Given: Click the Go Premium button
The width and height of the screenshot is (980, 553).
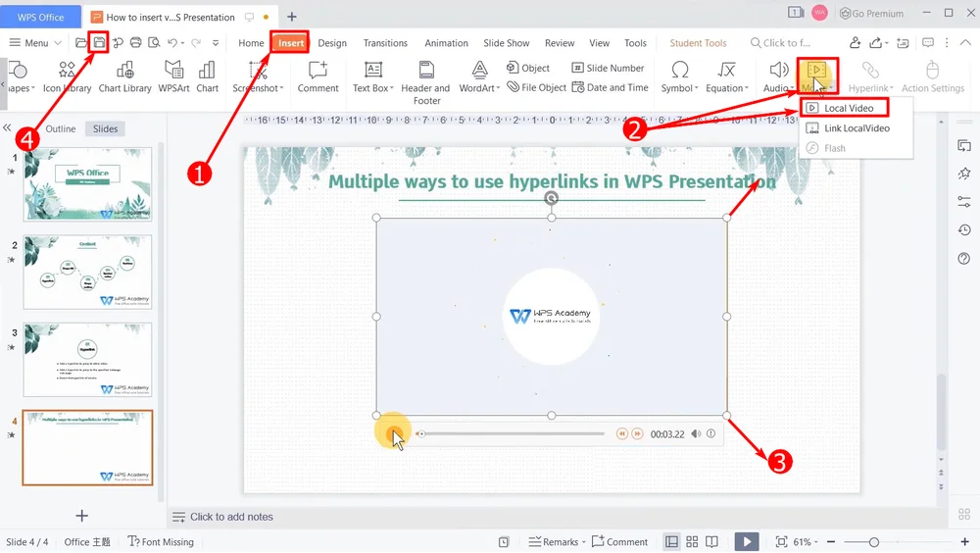Looking at the screenshot, I should tap(870, 14).
